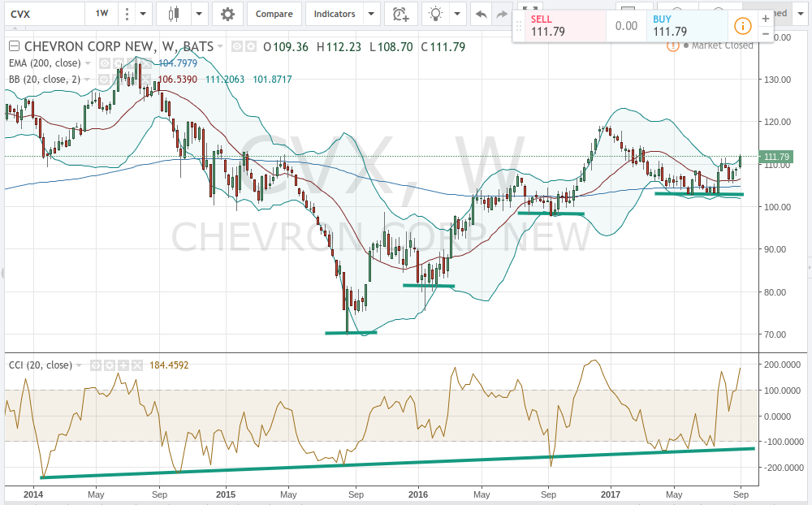Click the Compare button
Viewport: 812px width, 505px height.
point(274,14)
